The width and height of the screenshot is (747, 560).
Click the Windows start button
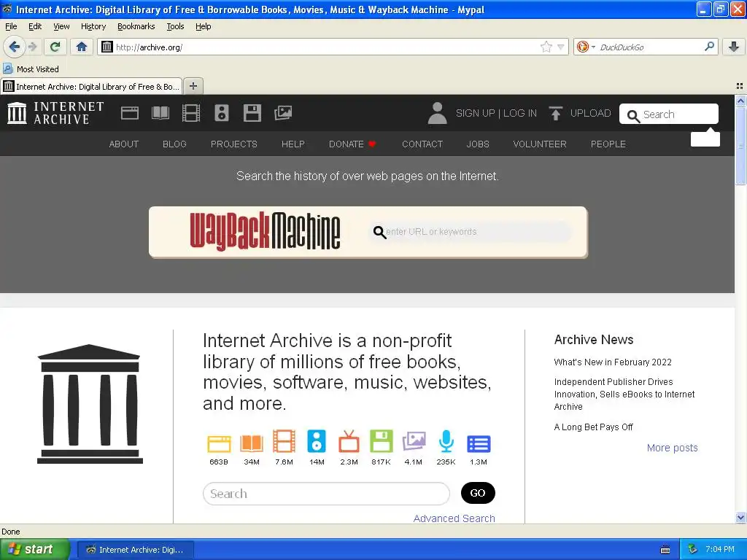click(x=34, y=549)
